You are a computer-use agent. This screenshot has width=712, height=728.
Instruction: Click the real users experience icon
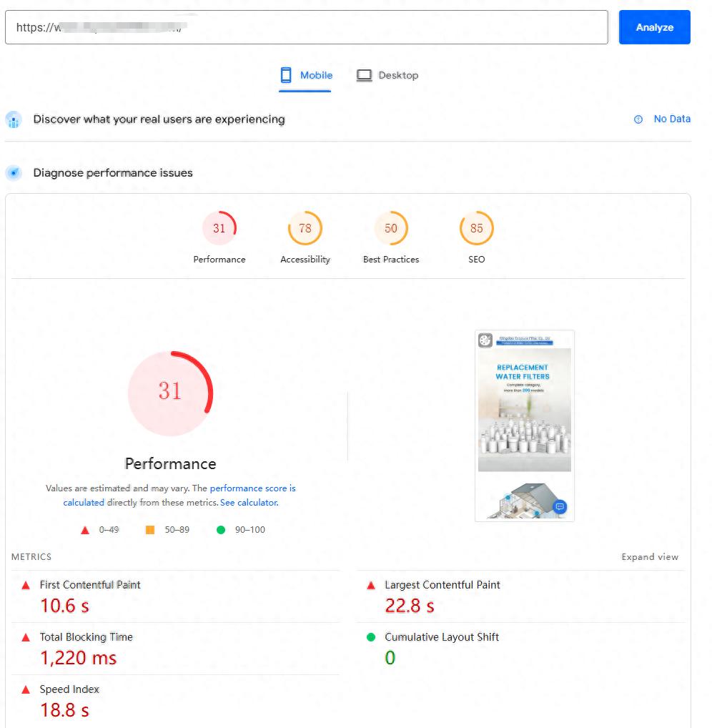(14, 119)
